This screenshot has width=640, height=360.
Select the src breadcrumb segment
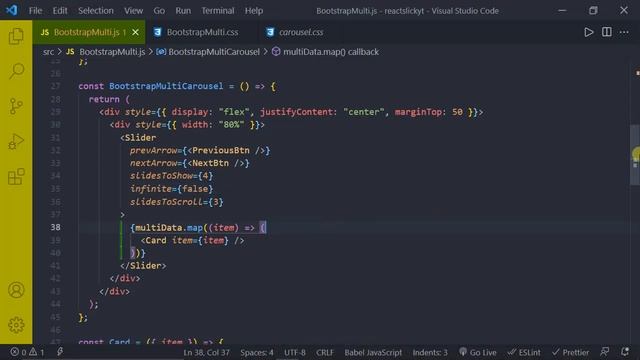click(x=48, y=52)
